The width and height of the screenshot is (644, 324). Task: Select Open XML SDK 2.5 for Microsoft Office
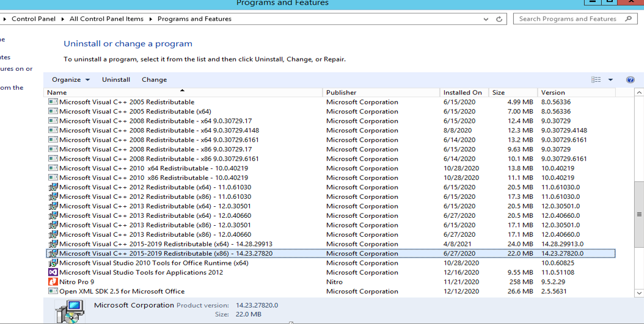tap(331, 291)
